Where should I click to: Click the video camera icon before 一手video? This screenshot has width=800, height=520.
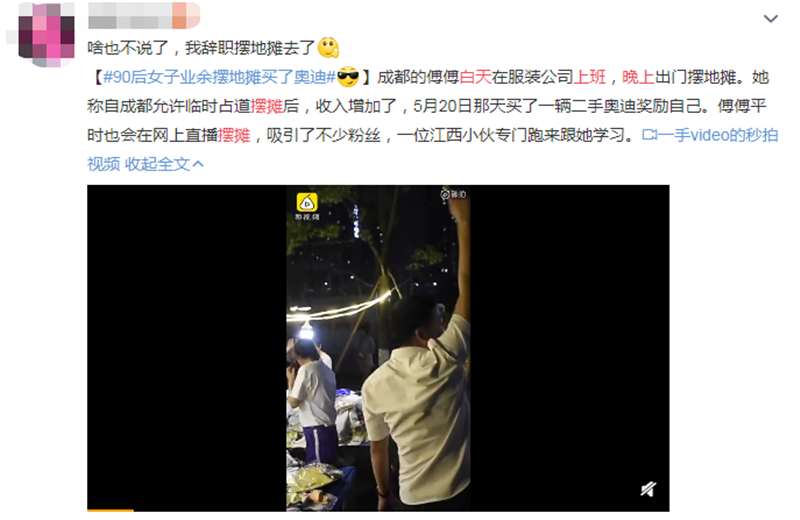coord(649,135)
